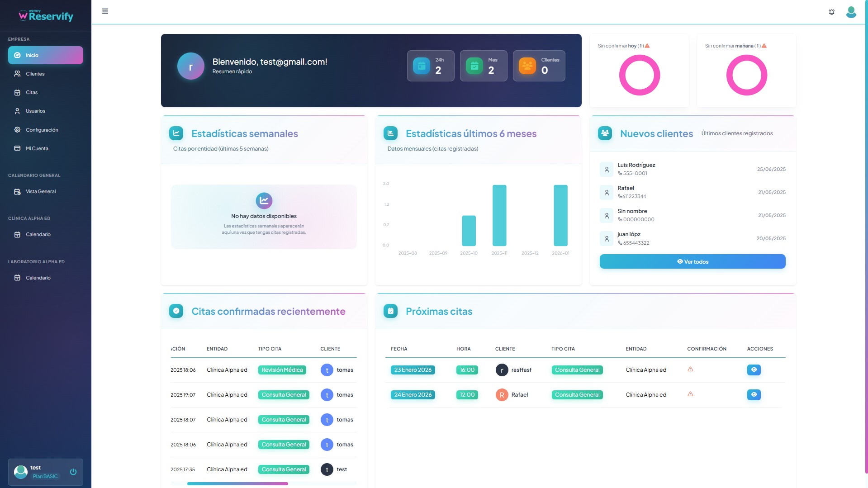Click the pink donut chart for Sin confirmar hoy

point(639,76)
